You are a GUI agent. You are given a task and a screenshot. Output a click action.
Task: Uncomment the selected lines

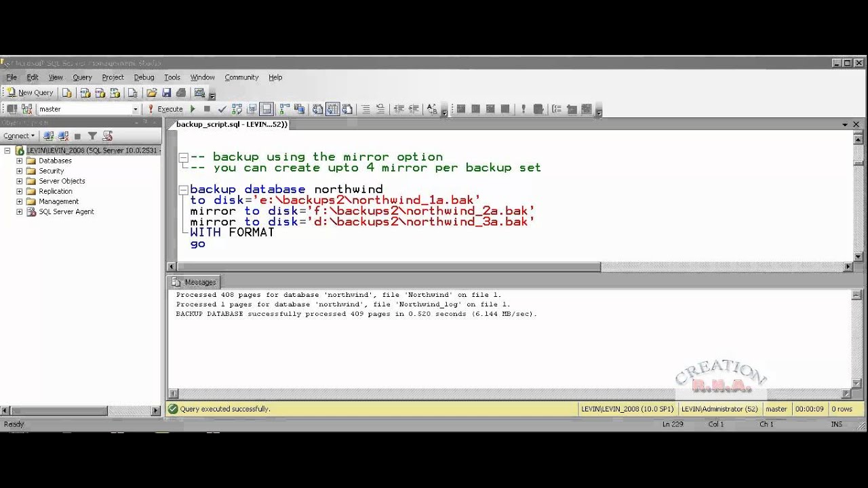click(380, 109)
